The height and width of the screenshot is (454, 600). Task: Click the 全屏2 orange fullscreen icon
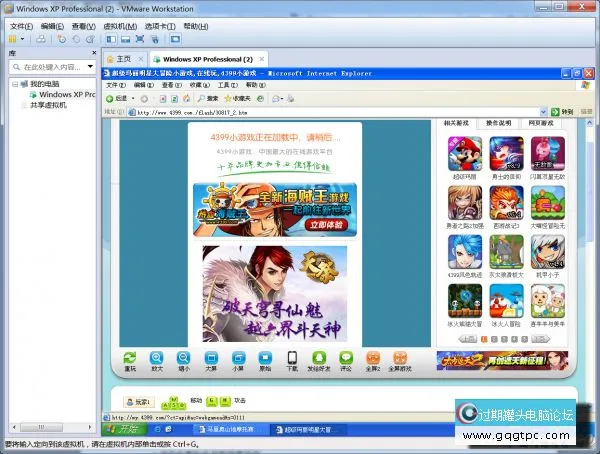click(373, 358)
